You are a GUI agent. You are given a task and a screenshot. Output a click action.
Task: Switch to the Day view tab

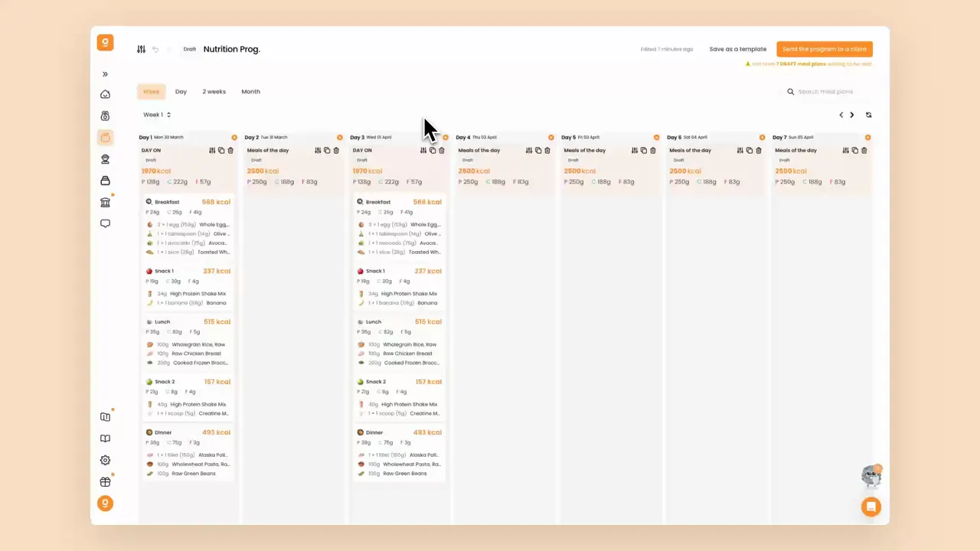tap(181, 92)
